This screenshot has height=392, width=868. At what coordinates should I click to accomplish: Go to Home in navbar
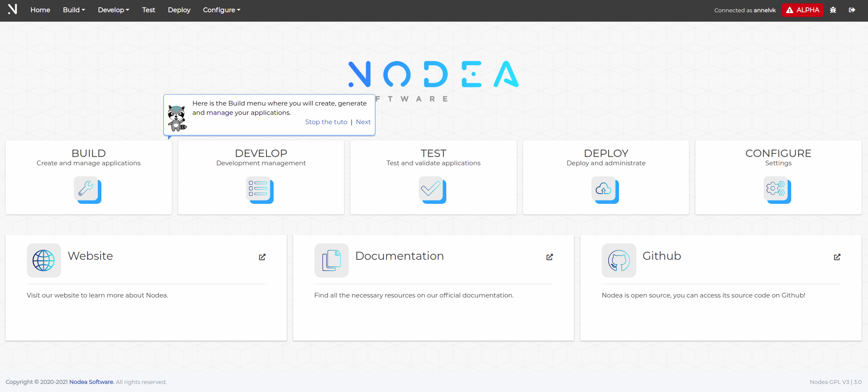pyautogui.click(x=40, y=10)
